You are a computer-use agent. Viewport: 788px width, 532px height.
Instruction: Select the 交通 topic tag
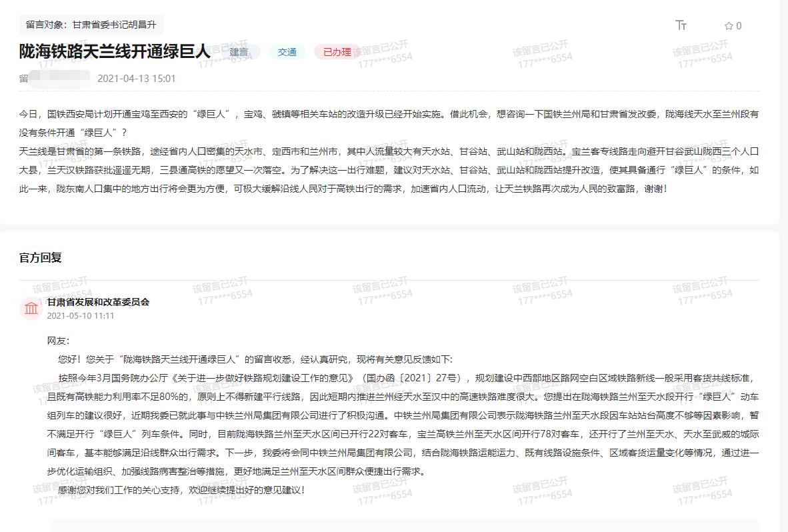287,52
